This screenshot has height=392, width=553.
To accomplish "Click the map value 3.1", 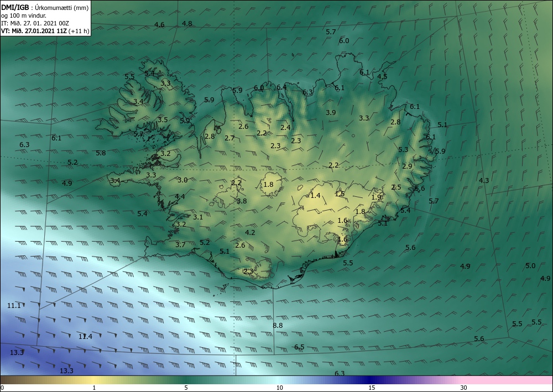I will (x=198, y=217).
